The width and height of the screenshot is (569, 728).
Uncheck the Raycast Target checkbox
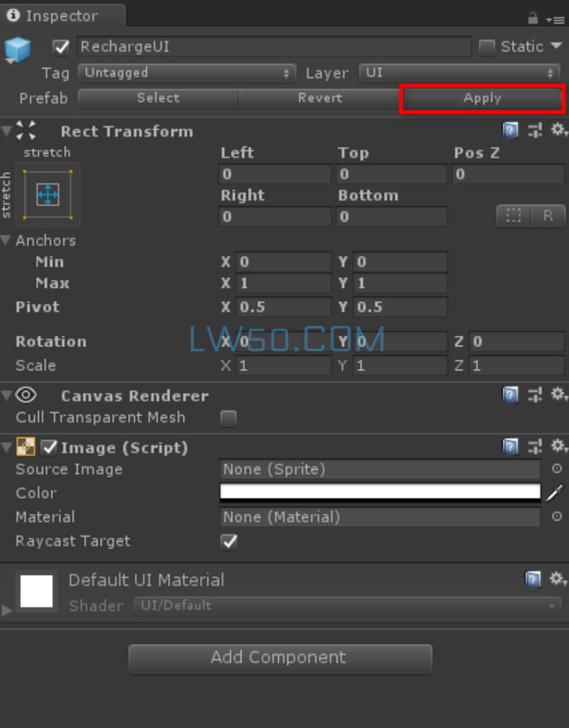(x=229, y=542)
